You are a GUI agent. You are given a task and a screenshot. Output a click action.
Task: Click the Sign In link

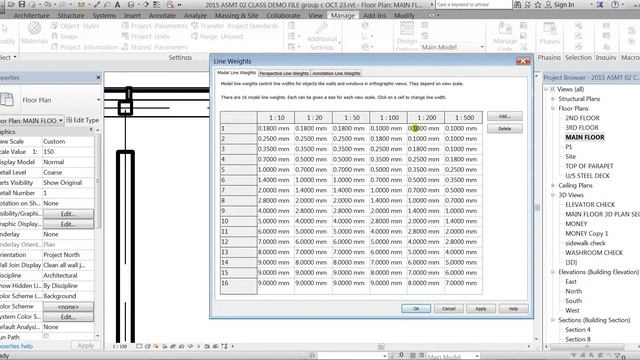[x=564, y=4]
